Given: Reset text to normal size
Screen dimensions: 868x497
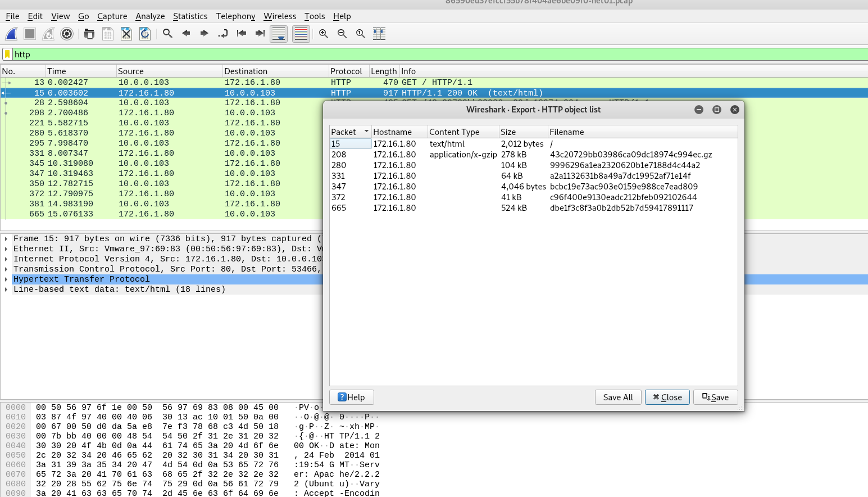Looking at the screenshot, I should click(361, 34).
